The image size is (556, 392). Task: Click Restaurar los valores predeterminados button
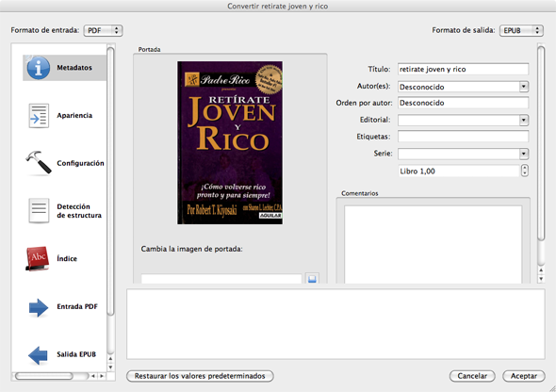200,376
